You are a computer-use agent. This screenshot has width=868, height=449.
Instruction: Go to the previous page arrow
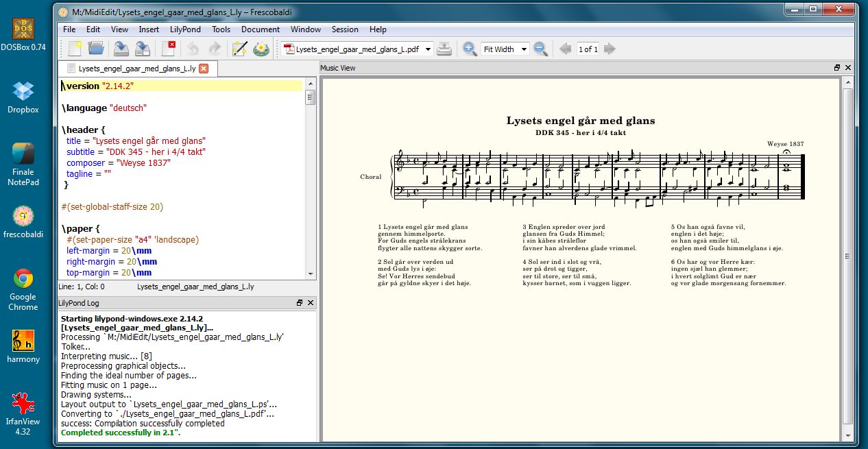[x=566, y=49]
